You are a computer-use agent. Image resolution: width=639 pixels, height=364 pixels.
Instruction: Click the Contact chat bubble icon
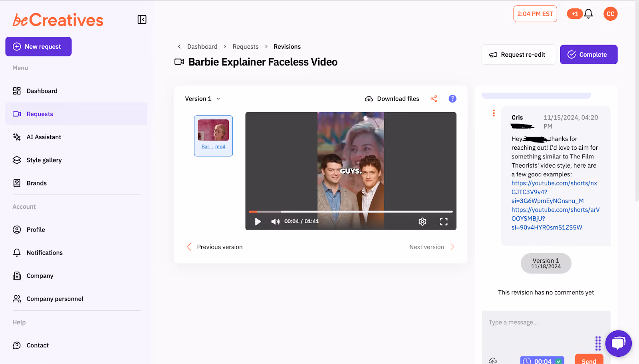coord(17,345)
